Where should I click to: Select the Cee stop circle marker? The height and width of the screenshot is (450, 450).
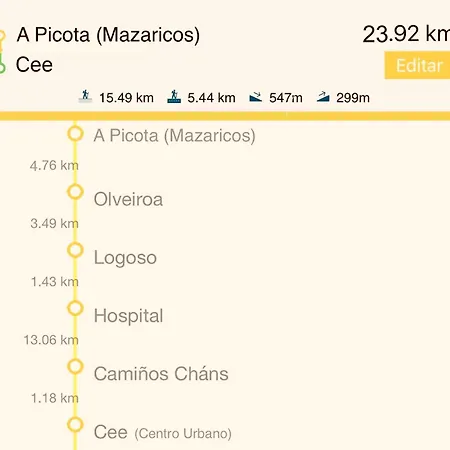(x=75, y=425)
